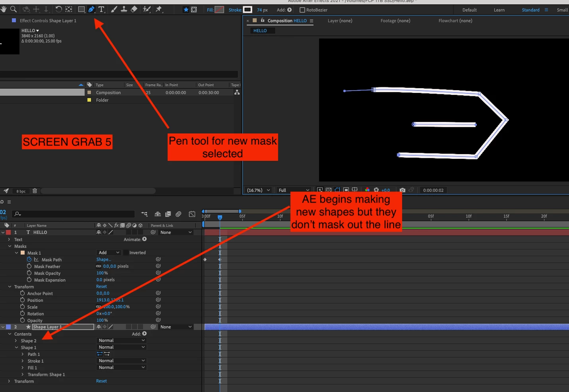Select the Horizontal Type tool
The height and width of the screenshot is (392, 569).
101,9
